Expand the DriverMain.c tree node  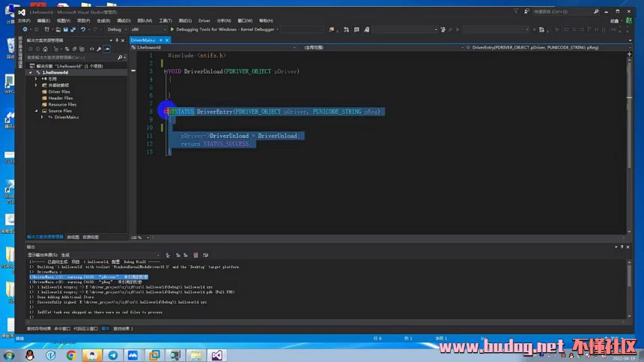click(42, 118)
